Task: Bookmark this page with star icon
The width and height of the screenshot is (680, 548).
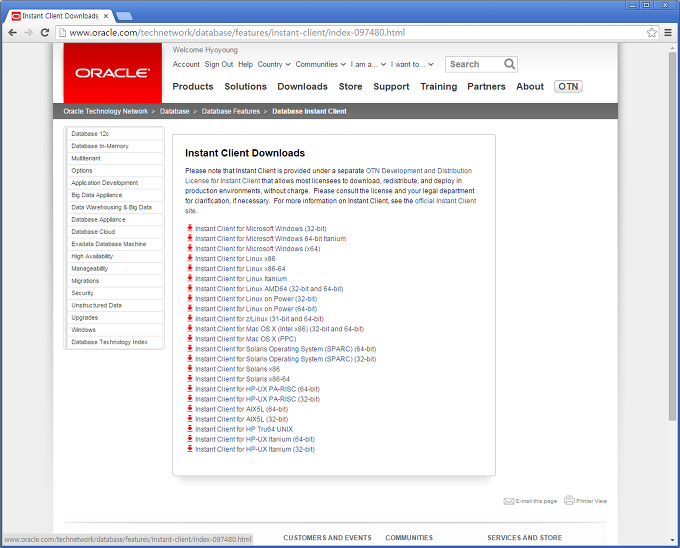Action: tap(651, 33)
